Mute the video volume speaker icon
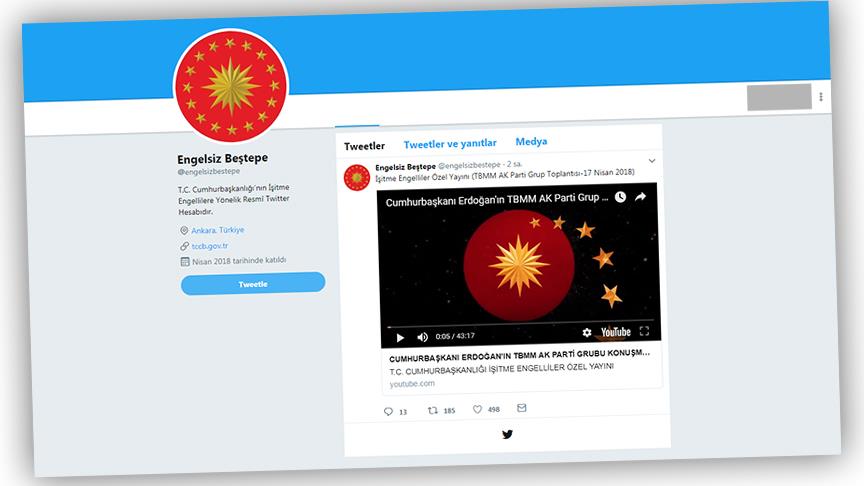The height and width of the screenshot is (486, 864). pos(423,337)
